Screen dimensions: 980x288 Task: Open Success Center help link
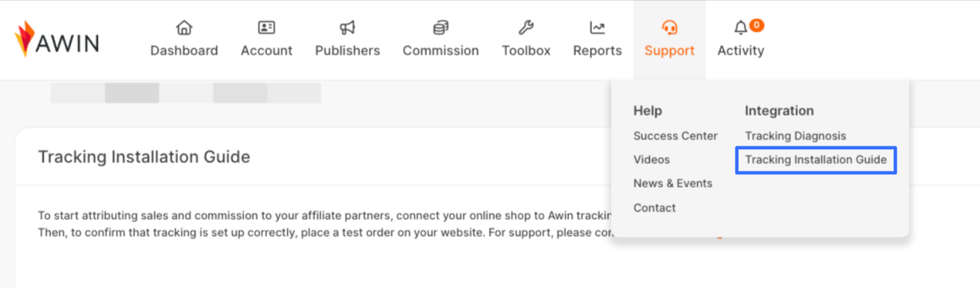click(675, 136)
